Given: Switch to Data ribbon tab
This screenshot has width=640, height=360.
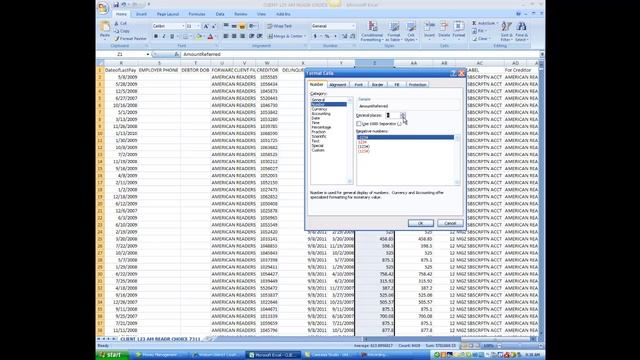Looking at the screenshot, I should tap(220, 14).
